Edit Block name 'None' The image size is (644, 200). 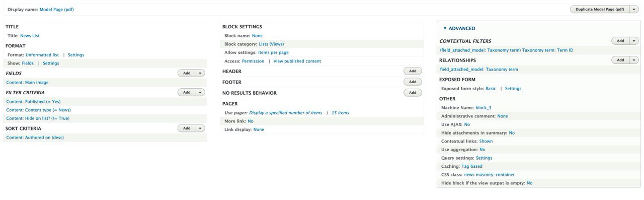257,36
